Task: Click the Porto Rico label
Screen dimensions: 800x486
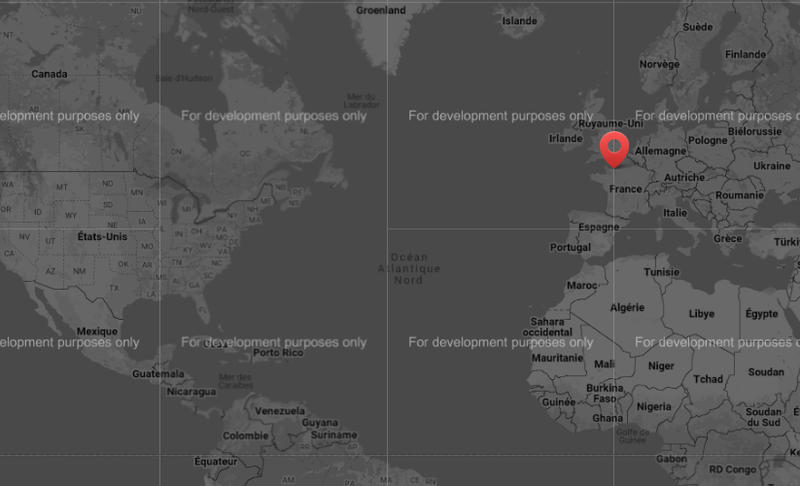Action: tap(278, 353)
